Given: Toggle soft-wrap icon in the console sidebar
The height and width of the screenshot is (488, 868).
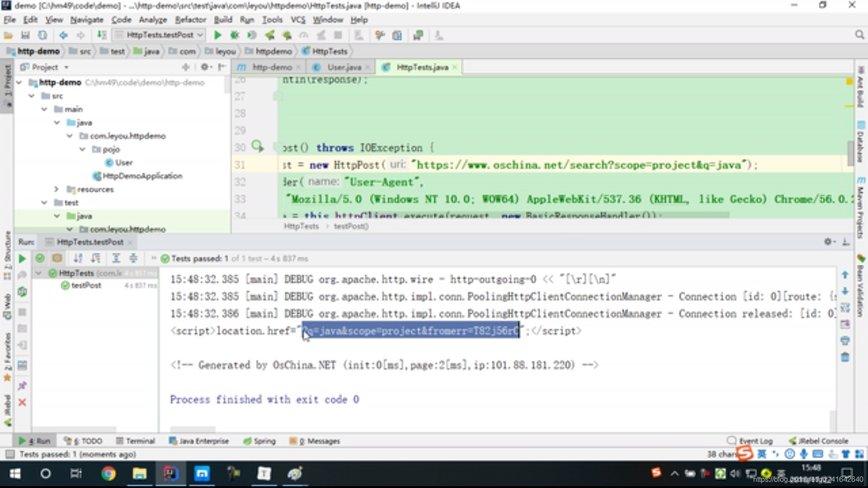Looking at the screenshot, I should pyautogui.click(x=845, y=308).
